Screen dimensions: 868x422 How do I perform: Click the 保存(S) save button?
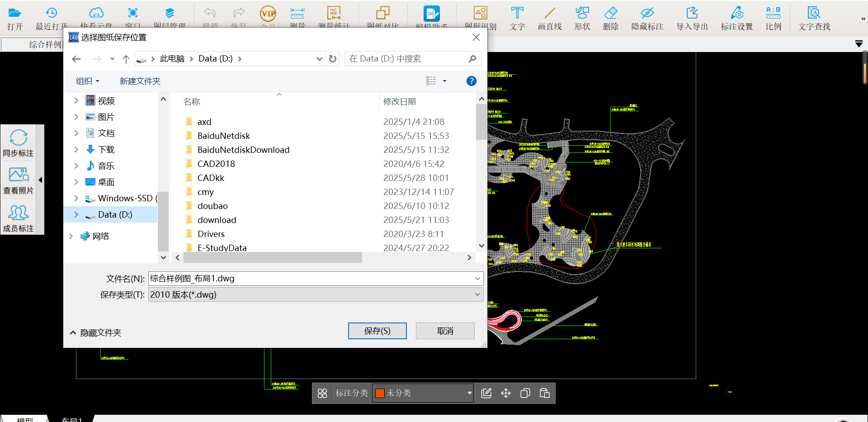[377, 331]
